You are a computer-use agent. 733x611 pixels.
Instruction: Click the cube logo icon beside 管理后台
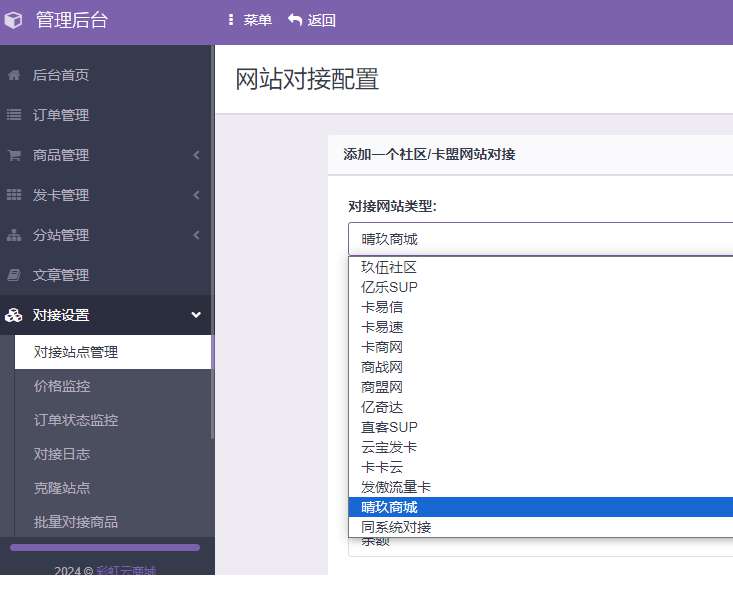point(14,20)
